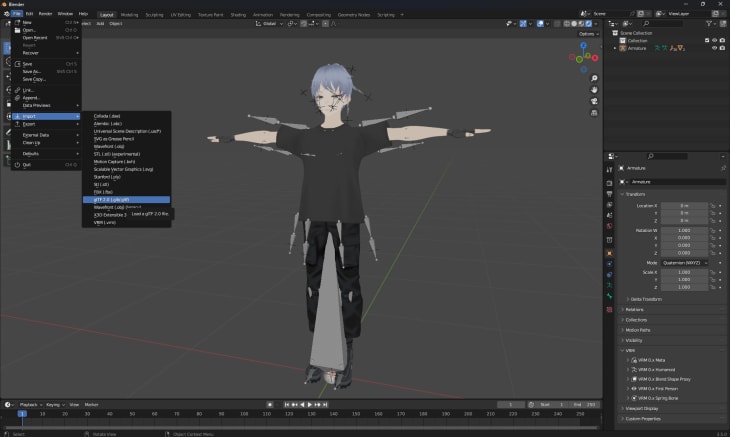The image size is (730, 437).
Task: Click Save As in File menu
Action: point(31,71)
